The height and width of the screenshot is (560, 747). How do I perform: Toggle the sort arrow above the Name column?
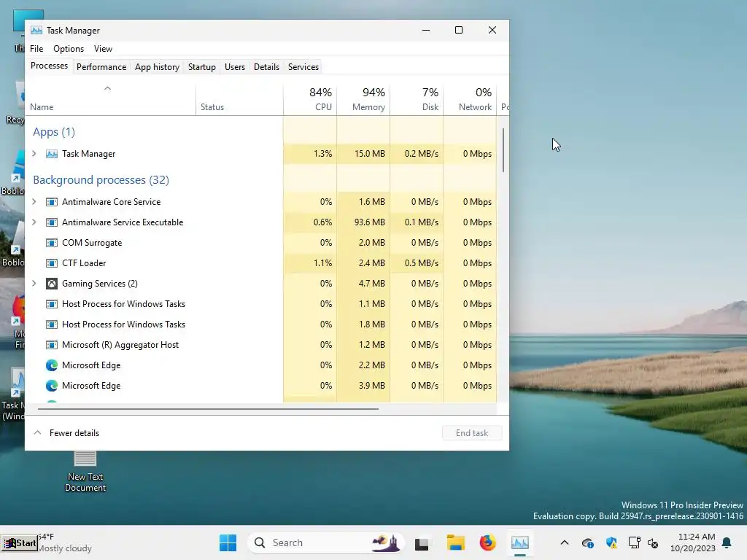click(x=108, y=88)
